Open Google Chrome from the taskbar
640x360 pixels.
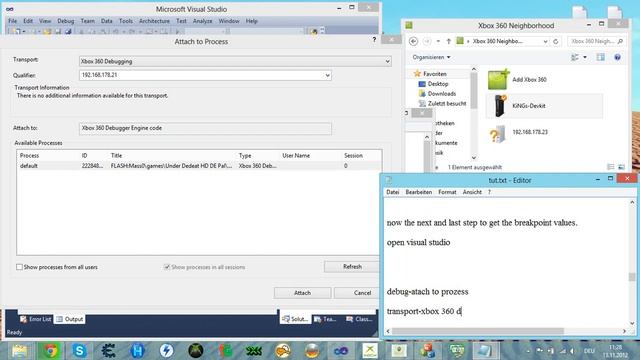click(x=50, y=351)
